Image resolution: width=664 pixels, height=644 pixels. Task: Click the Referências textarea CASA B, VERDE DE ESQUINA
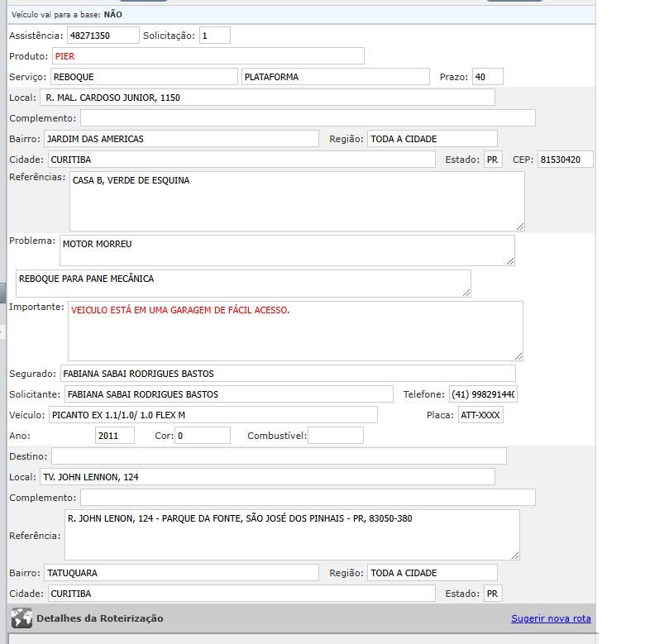pos(297,201)
